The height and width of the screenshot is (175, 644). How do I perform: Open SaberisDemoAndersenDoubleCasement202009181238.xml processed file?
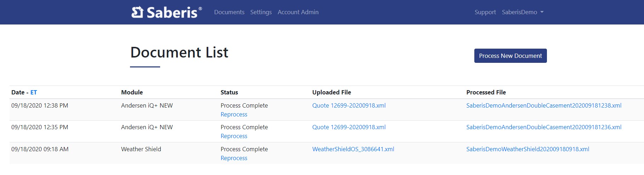[x=544, y=105]
